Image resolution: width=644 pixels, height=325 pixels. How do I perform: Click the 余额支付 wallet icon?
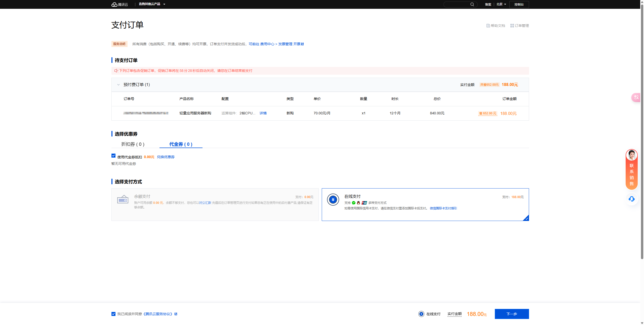pos(123,199)
